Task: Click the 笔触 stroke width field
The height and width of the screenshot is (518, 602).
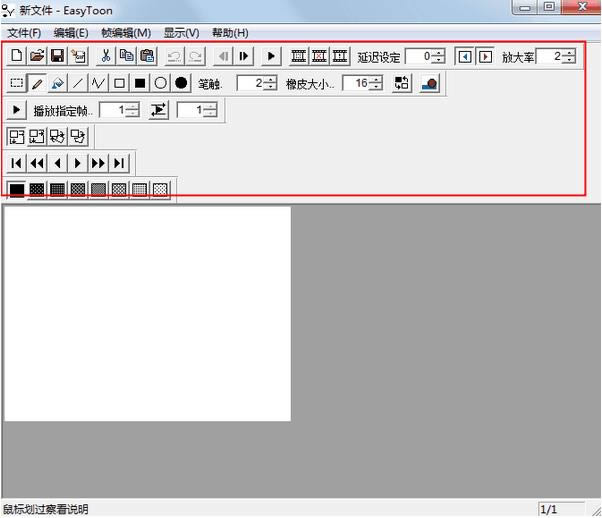Action: pos(251,83)
